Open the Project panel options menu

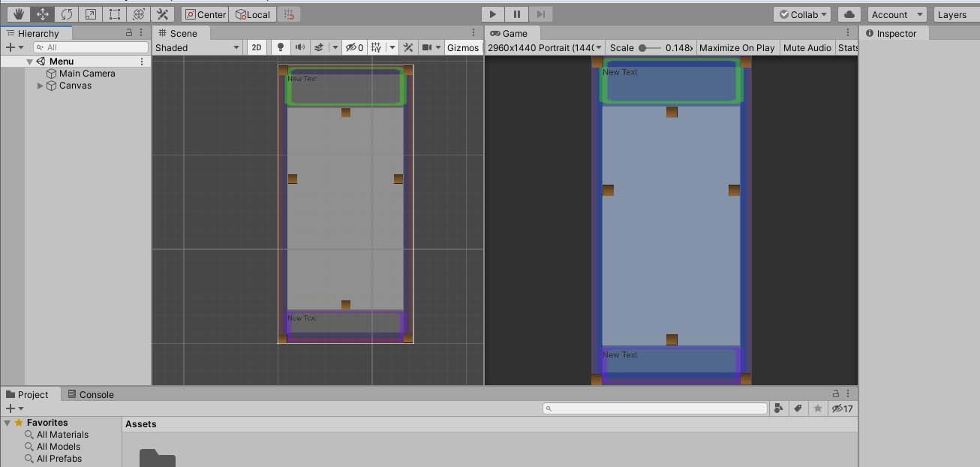click(849, 394)
